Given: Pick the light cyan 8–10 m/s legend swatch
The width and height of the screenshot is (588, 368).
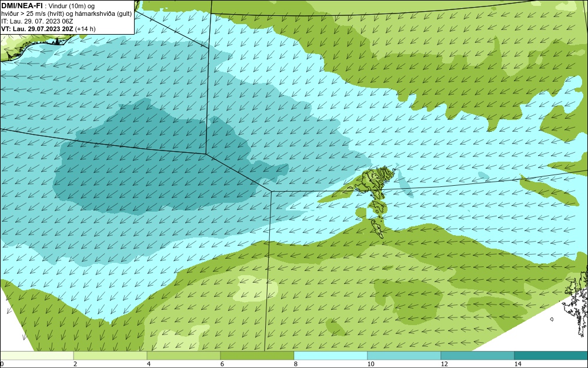Looking at the screenshot, I should tap(330, 355).
